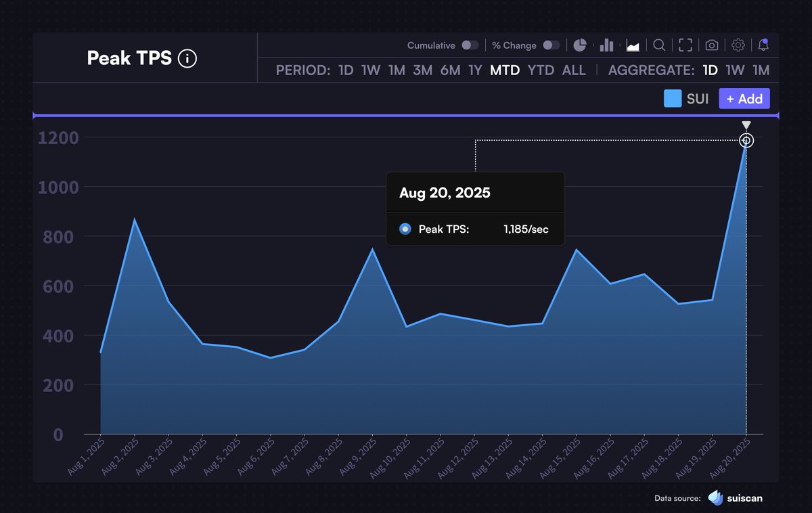This screenshot has width=812, height=513.
Task: Click the + Add button
Action: 744,99
